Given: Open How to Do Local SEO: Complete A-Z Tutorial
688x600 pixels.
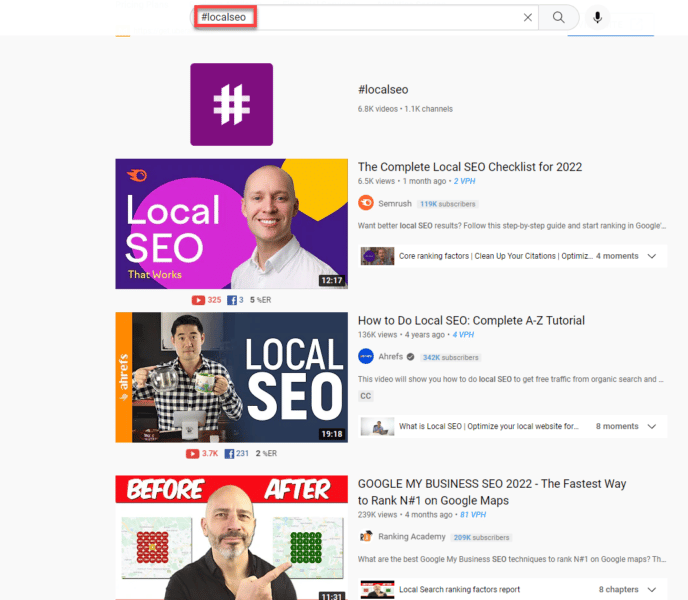Looking at the screenshot, I should coord(471,320).
